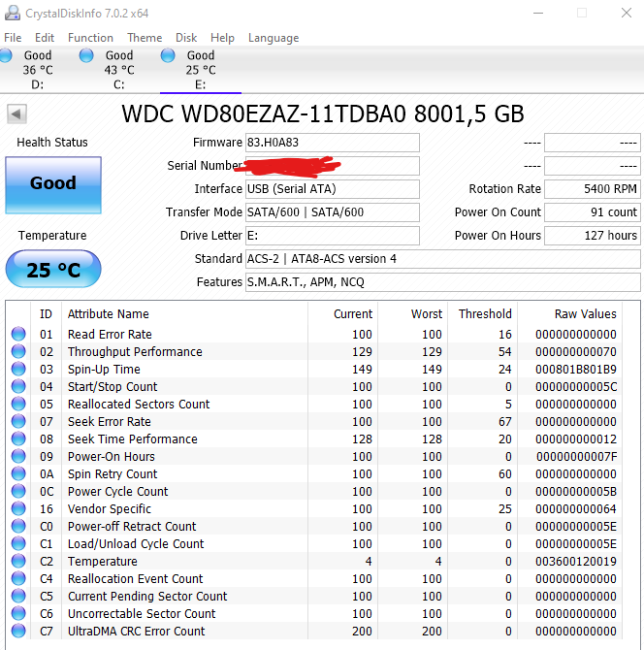Click the CrystalDiskInfo app icon in title bar
The image size is (644, 650).
click(x=13, y=13)
